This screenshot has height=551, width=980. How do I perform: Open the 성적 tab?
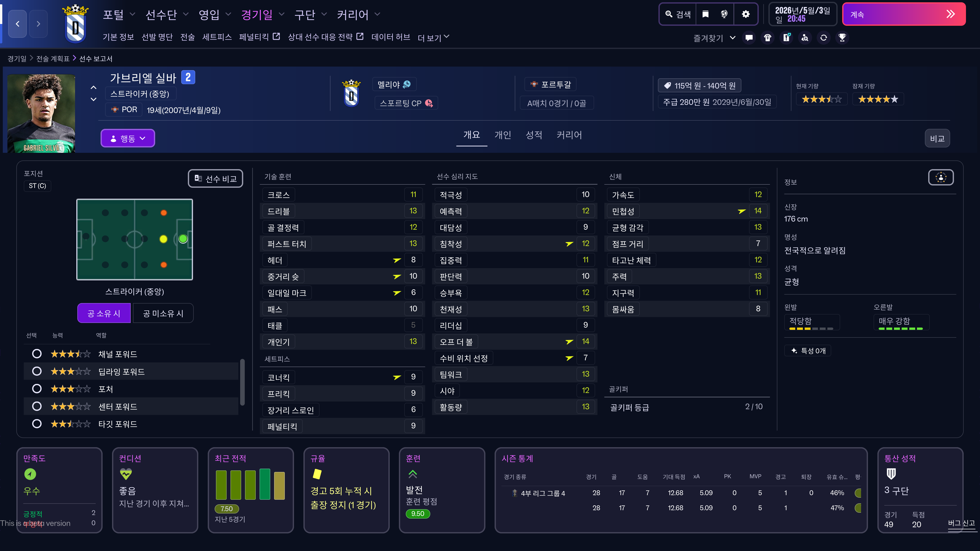point(533,135)
